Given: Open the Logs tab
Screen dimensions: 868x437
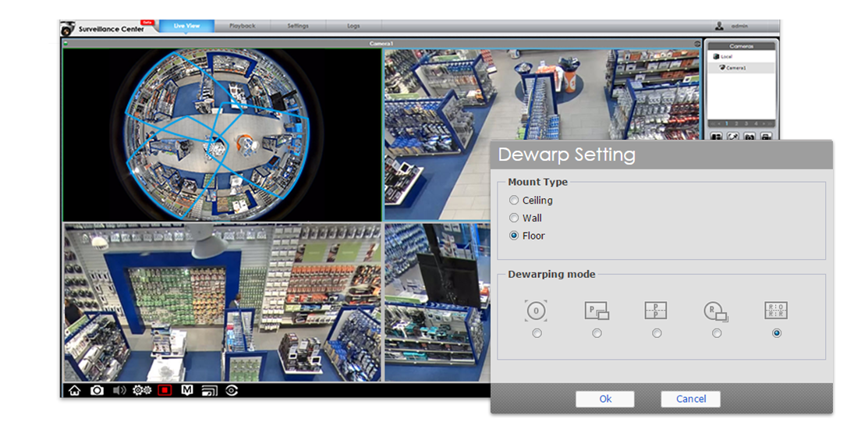Looking at the screenshot, I should click(x=354, y=26).
